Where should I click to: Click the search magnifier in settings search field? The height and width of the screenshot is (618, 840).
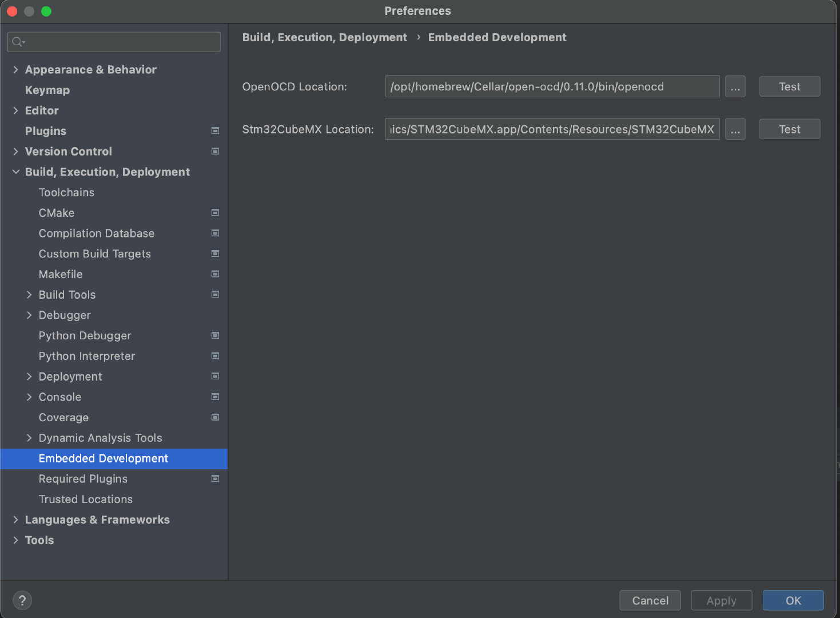tap(17, 41)
